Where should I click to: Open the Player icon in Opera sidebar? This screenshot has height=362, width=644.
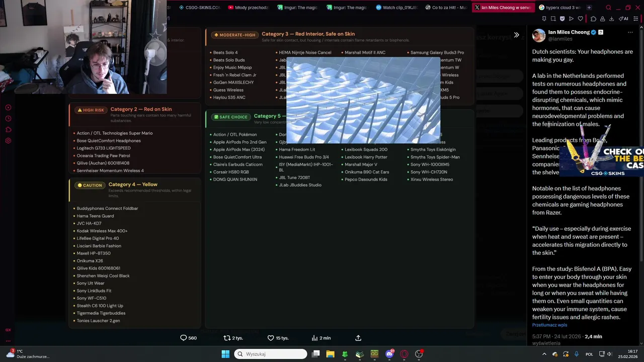click(8, 108)
